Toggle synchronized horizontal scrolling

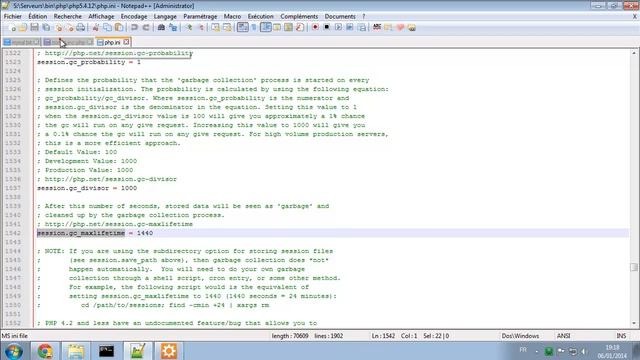(x=227, y=27)
